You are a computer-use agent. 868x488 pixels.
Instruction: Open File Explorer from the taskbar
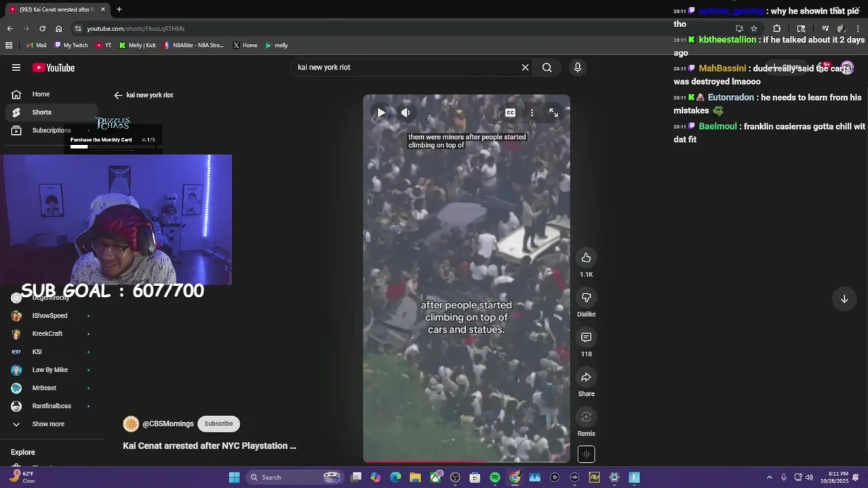(x=415, y=477)
